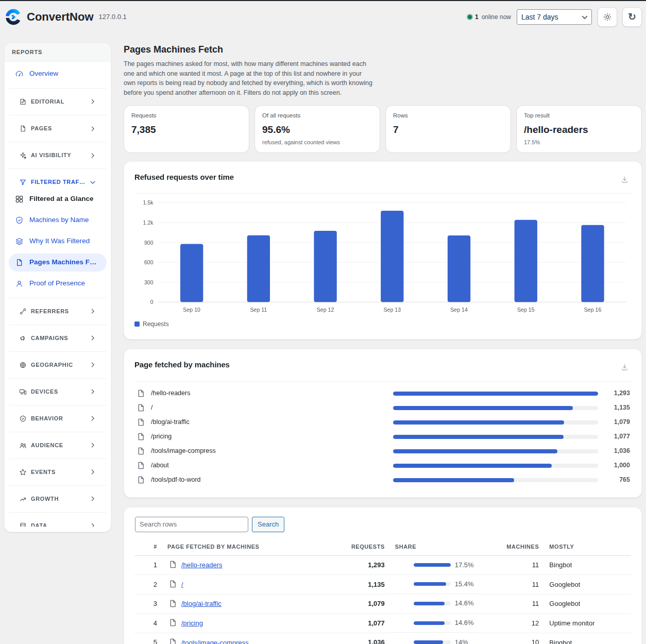Click the 7,385 Requests card value
646x644 pixels.
click(x=144, y=130)
